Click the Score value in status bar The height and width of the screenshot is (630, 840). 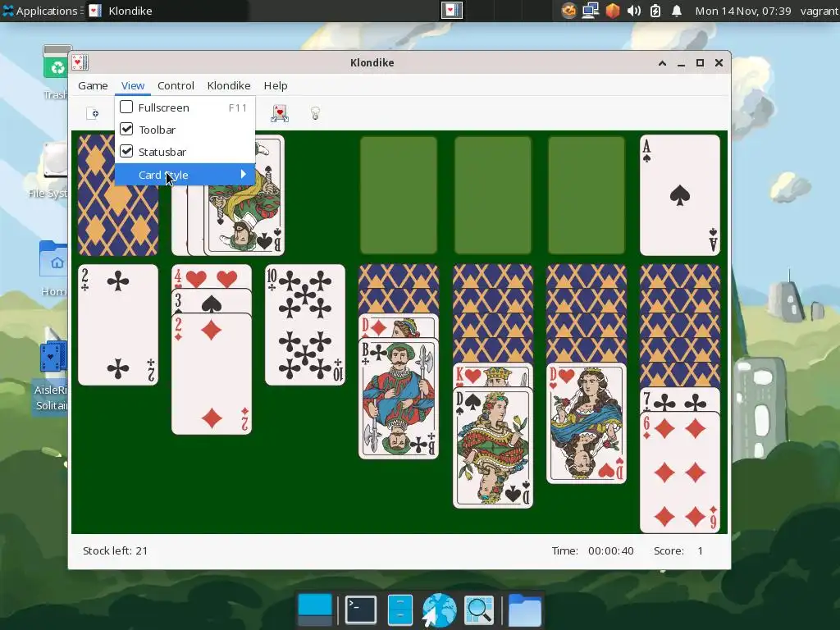pyautogui.click(x=700, y=550)
